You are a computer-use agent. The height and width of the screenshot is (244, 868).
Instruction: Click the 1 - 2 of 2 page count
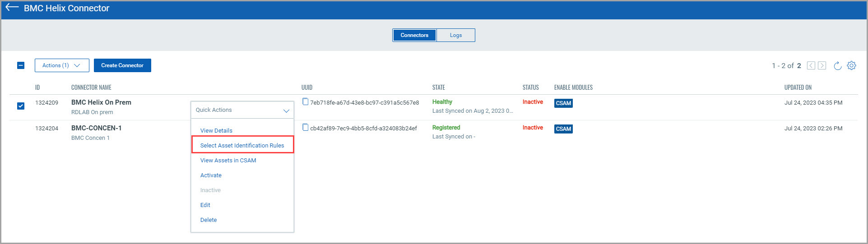click(x=786, y=66)
